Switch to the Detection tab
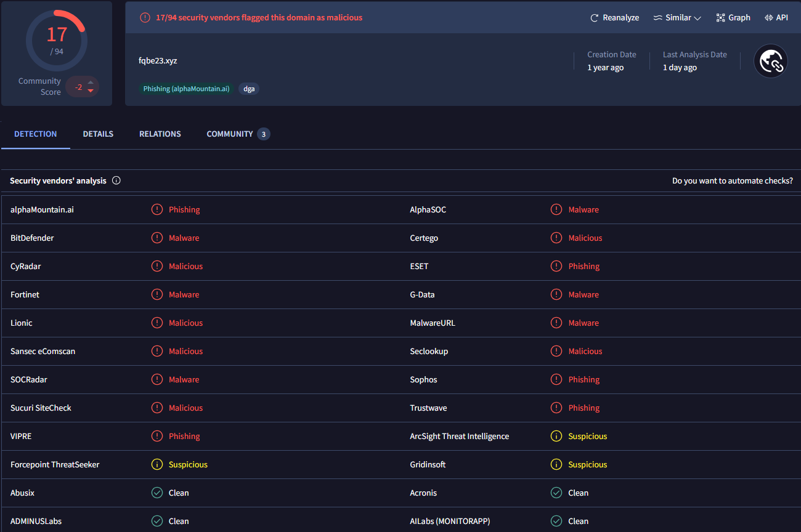801x532 pixels. point(36,134)
